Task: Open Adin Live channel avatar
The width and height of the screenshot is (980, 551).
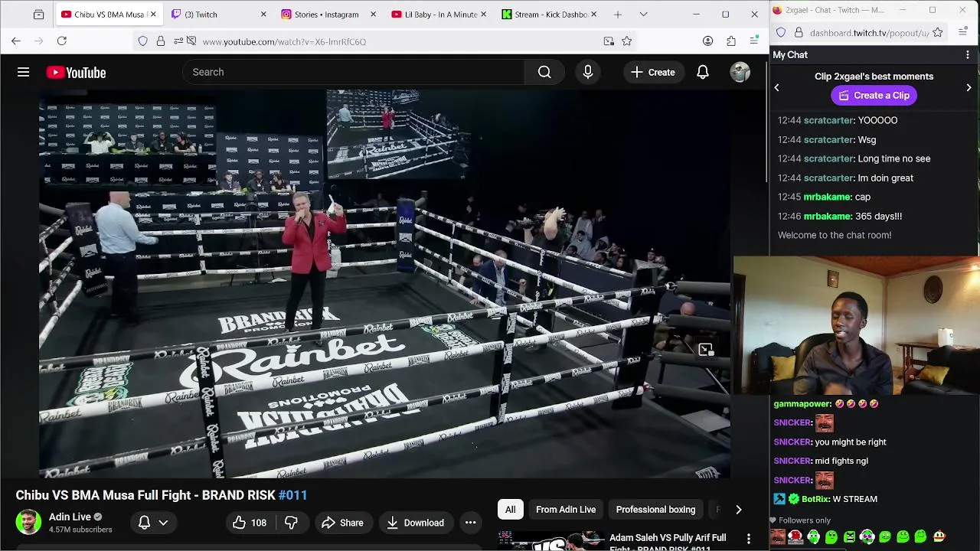Action: (29, 523)
